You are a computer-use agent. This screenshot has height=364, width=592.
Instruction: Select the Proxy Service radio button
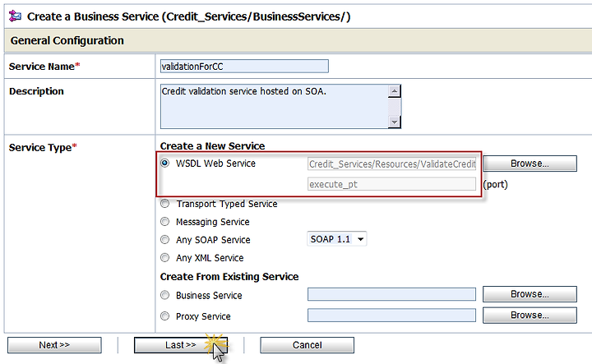(x=165, y=316)
